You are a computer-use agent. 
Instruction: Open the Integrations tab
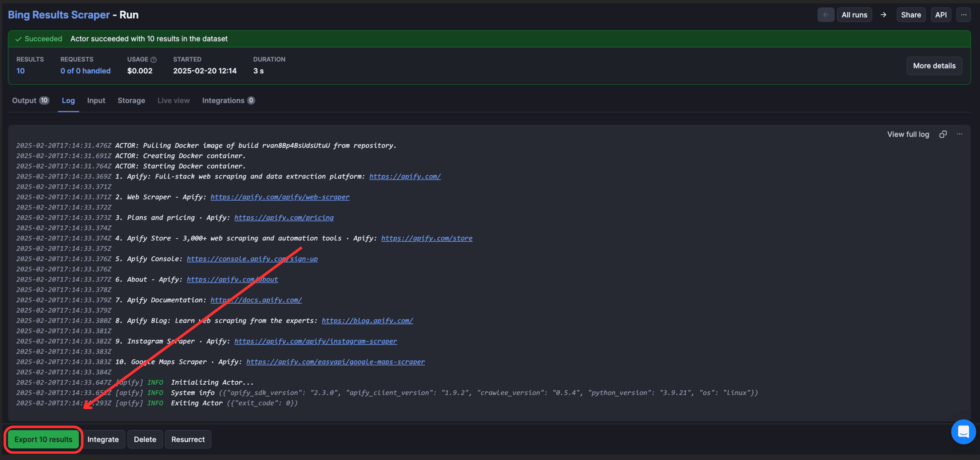click(224, 101)
